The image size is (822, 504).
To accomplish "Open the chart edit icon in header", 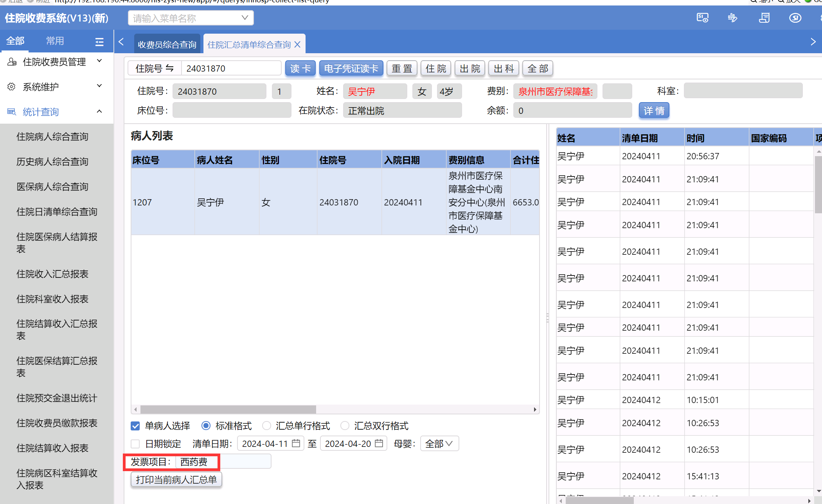I will pos(732,18).
